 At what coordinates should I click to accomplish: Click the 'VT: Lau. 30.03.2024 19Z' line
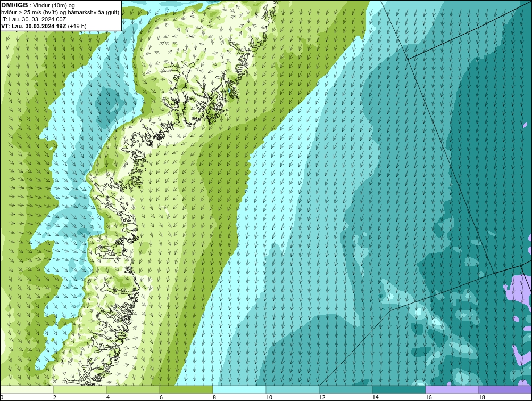[44, 26]
